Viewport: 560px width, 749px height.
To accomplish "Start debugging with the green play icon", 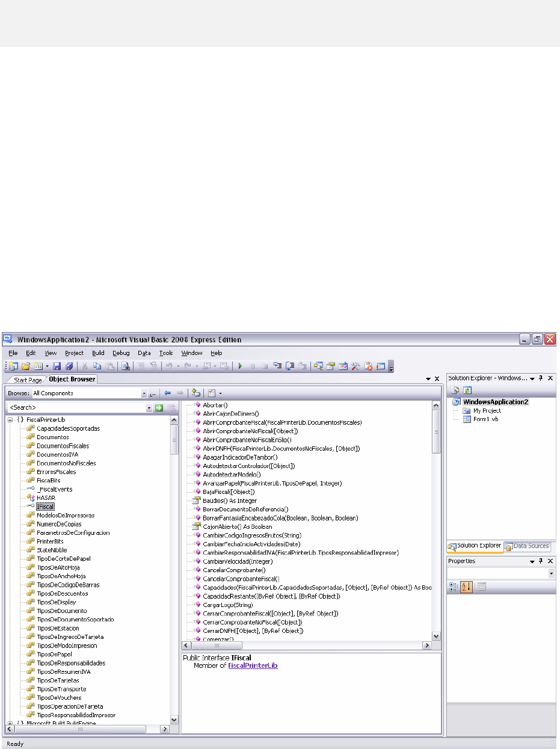I will 240,366.
